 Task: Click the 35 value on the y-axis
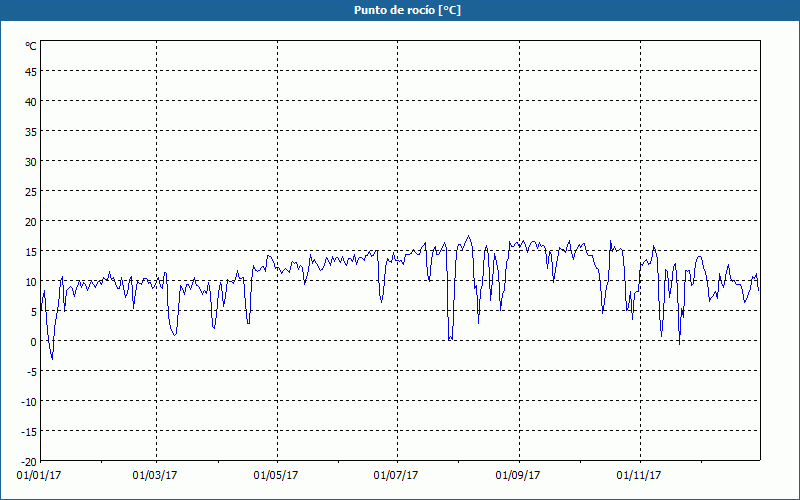(31, 132)
